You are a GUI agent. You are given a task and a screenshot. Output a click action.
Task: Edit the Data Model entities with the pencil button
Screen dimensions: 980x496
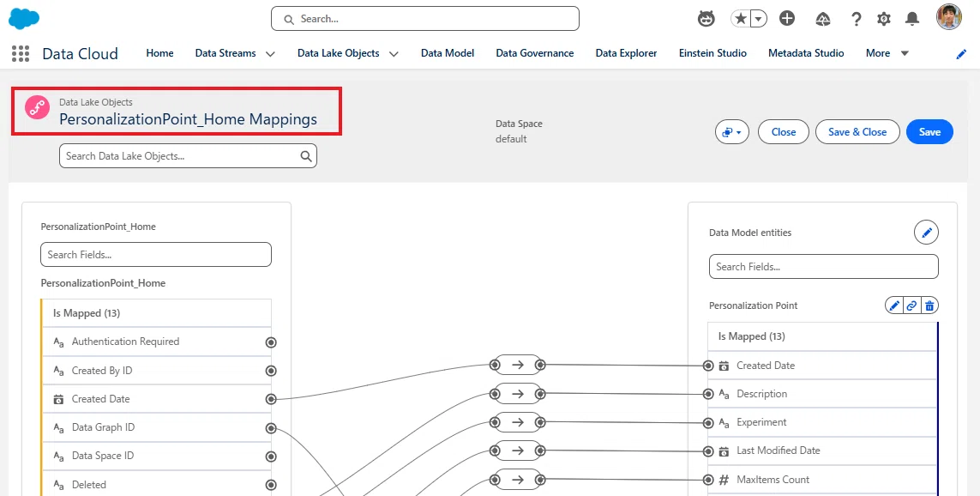[x=926, y=232]
